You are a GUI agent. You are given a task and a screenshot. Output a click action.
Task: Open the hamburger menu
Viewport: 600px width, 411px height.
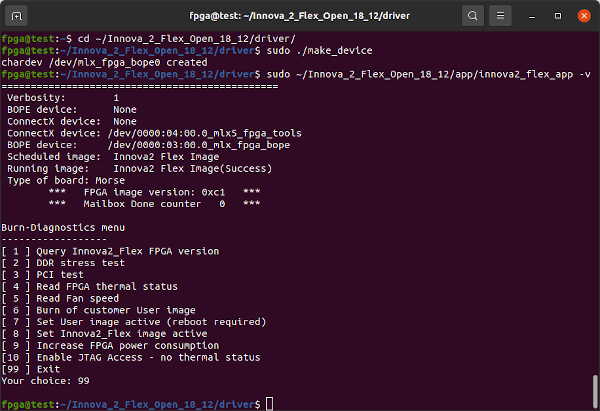[x=501, y=16]
